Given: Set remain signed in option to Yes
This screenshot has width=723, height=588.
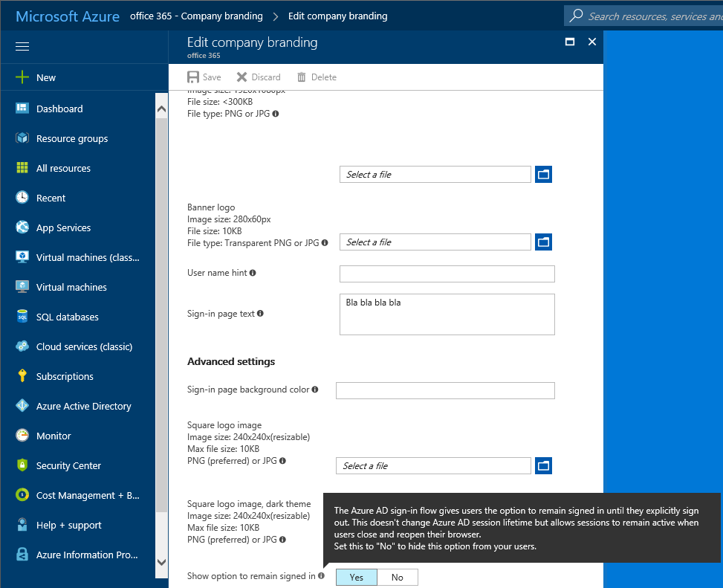Looking at the screenshot, I should point(357,577).
